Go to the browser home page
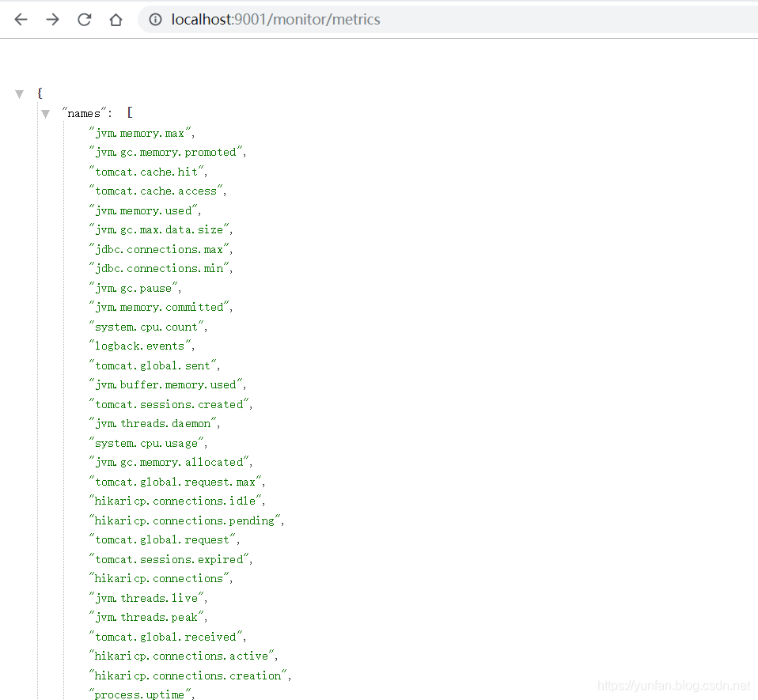Viewport: 758px width, 700px height. click(x=116, y=19)
